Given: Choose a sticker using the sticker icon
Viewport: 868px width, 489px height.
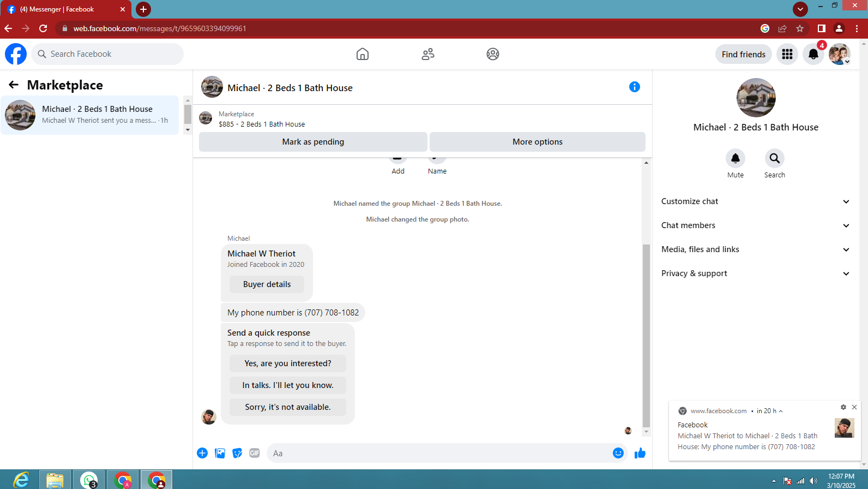Looking at the screenshot, I should tap(237, 453).
